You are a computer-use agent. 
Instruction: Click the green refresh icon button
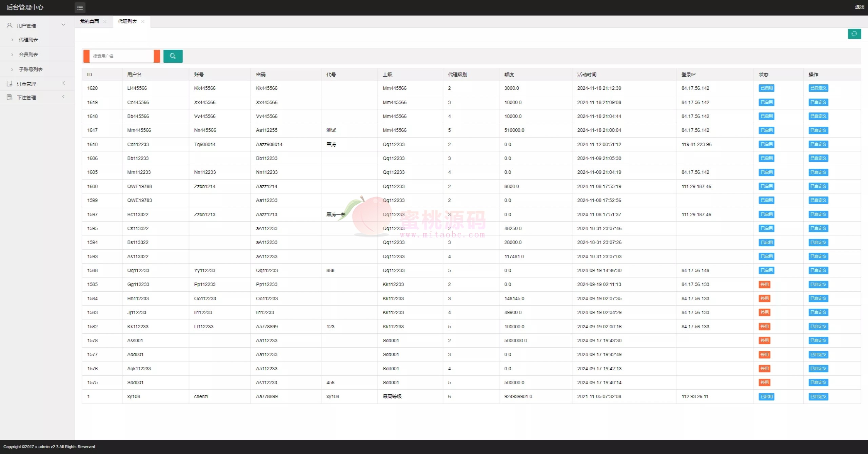pyautogui.click(x=854, y=34)
